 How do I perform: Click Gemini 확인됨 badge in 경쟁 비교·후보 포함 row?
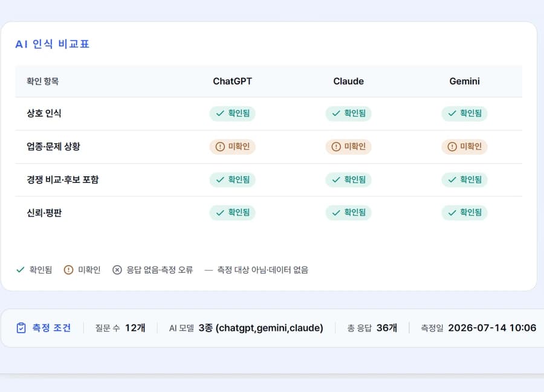464,179
